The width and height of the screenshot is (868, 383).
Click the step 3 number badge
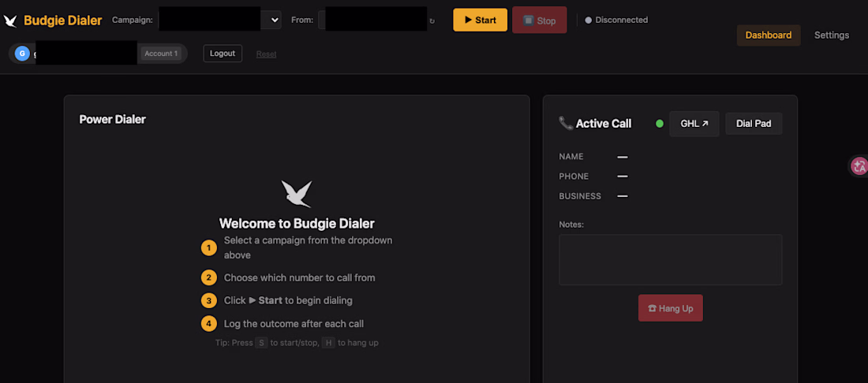point(208,301)
